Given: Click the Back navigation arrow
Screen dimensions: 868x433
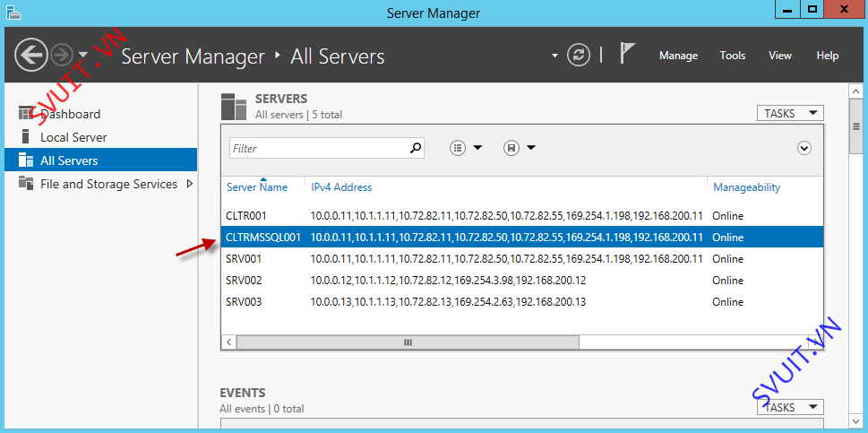Looking at the screenshot, I should (31, 55).
